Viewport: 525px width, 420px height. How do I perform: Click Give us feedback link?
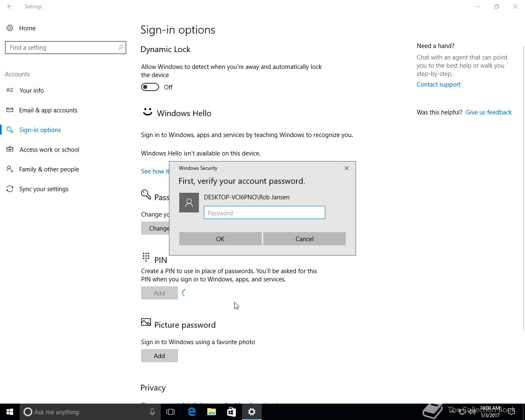488,112
